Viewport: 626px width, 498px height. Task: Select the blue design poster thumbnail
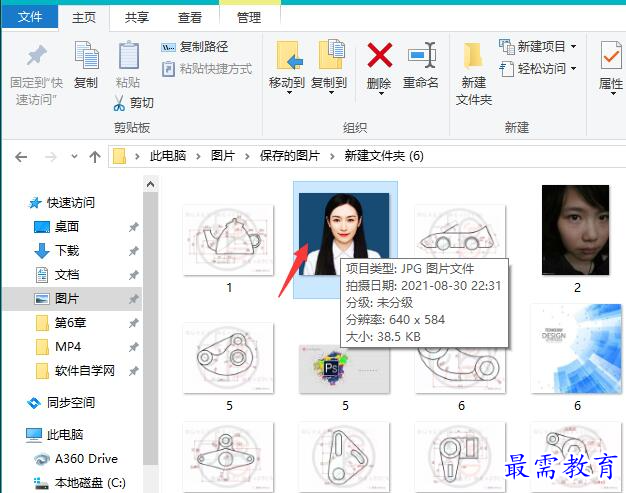[576, 349]
